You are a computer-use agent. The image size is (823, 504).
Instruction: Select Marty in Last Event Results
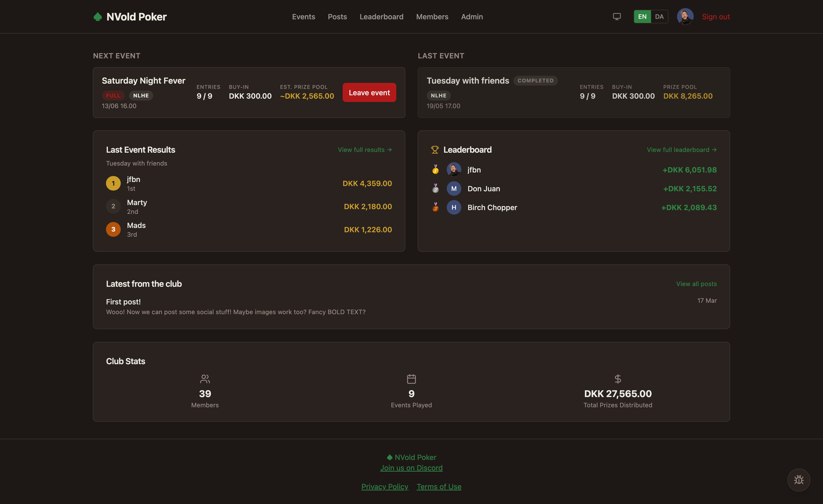[x=137, y=202]
